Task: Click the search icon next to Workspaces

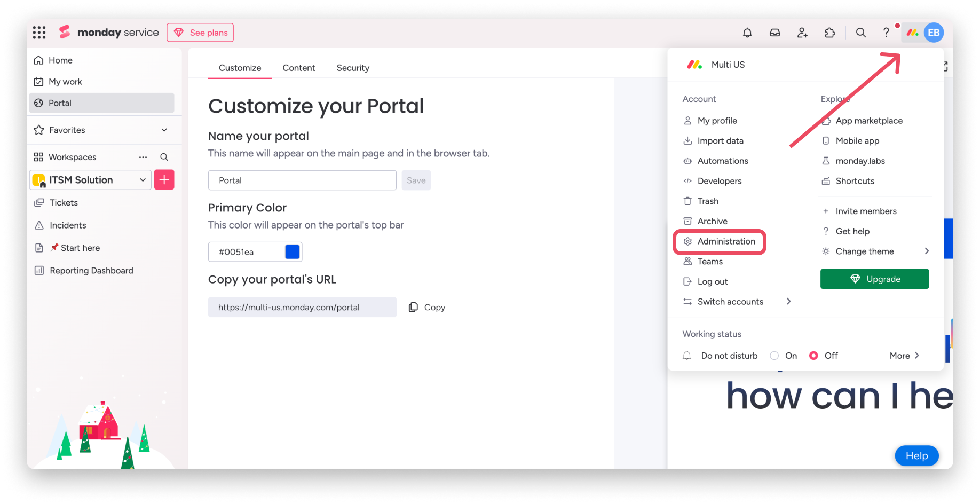Action: tap(164, 156)
